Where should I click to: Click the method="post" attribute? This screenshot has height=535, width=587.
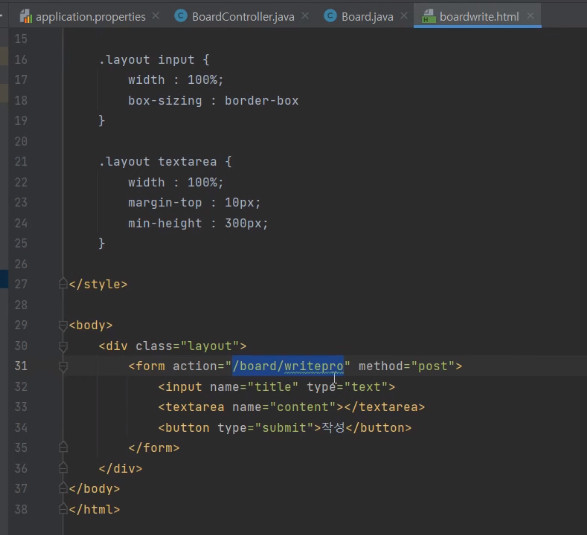click(x=407, y=366)
